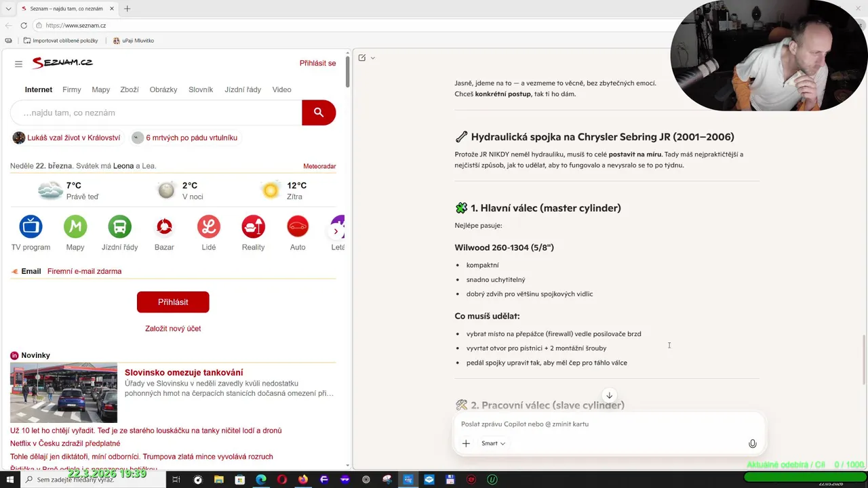Viewport: 868px width, 488px height.
Task: Open Lukáš vzal život v Království story
Action: pos(66,138)
